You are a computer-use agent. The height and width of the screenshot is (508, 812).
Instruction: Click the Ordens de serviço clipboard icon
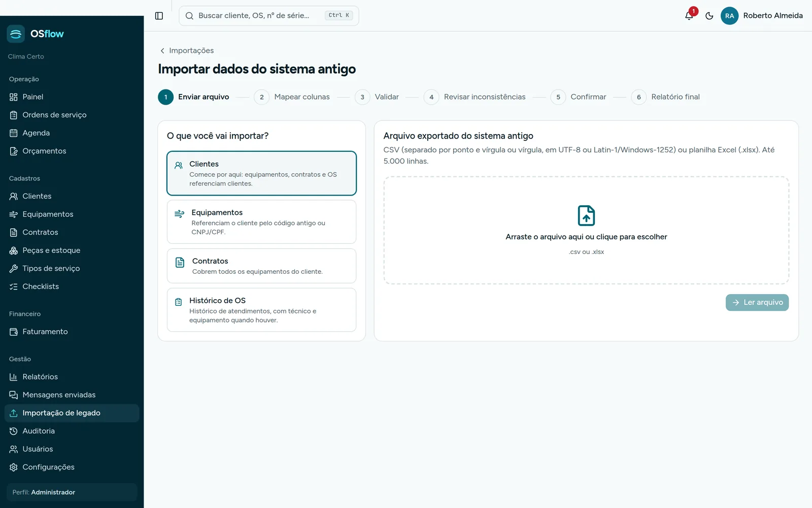(14, 115)
